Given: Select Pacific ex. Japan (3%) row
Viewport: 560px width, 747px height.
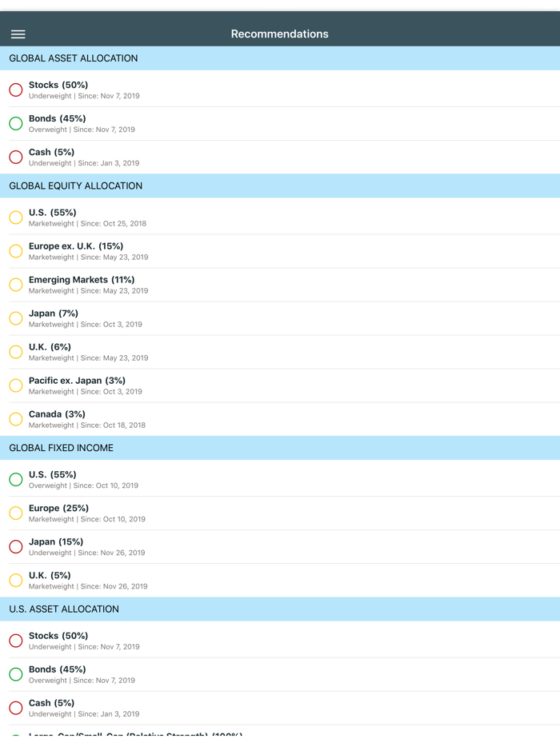Looking at the screenshot, I should (280, 385).
